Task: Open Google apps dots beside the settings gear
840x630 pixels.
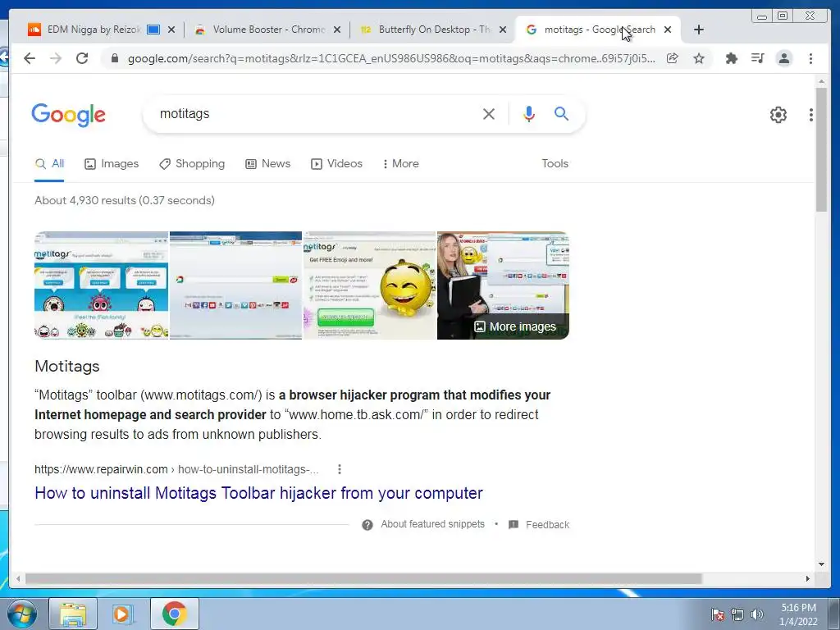Action: (811, 115)
